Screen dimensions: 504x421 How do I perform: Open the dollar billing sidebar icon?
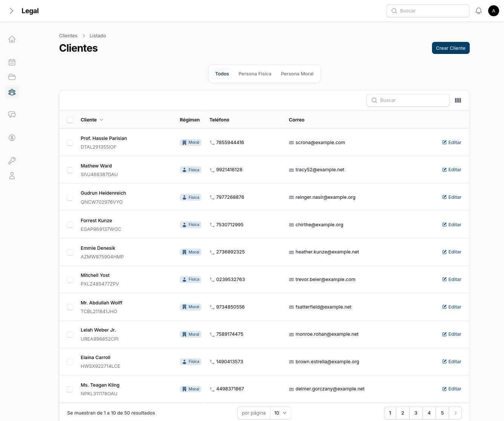tap(12, 138)
